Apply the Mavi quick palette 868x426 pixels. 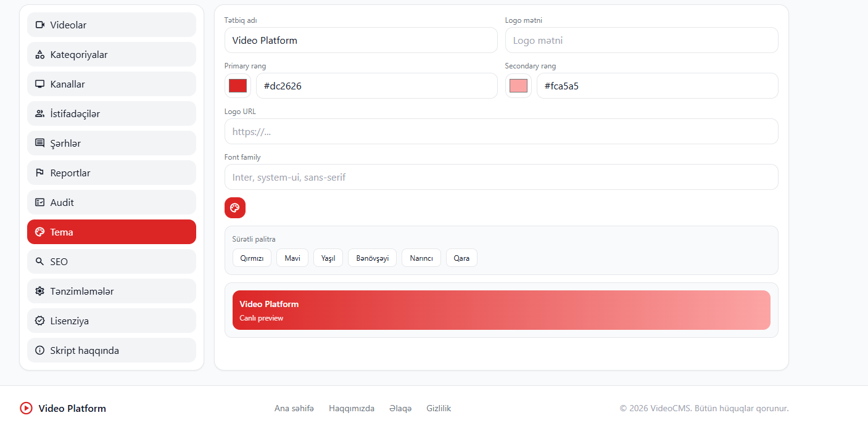click(x=292, y=258)
